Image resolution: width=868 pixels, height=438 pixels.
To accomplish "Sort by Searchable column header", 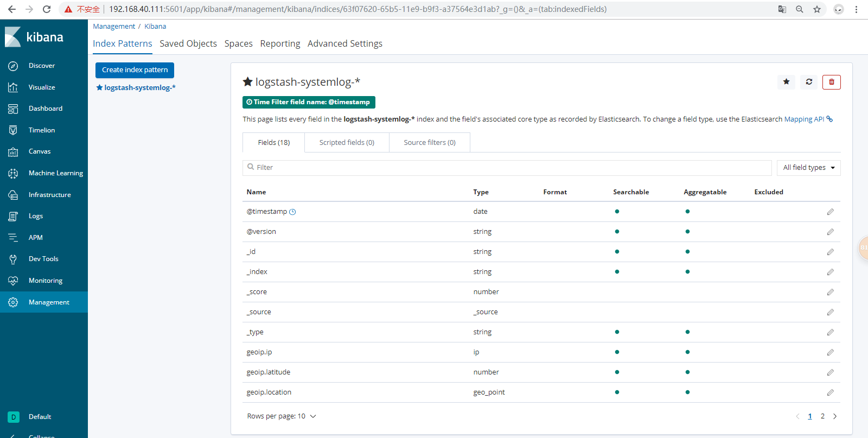I will pyautogui.click(x=631, y=192).
